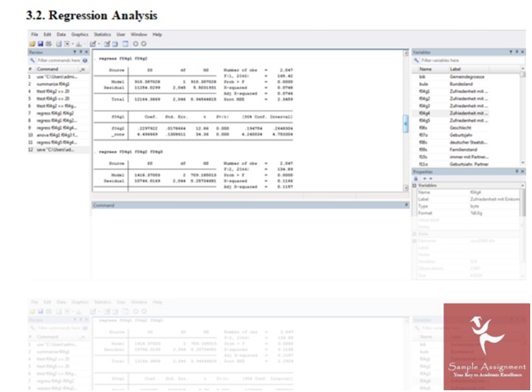Open the Viewer icon's dropdown arrow

(x=73, y=44)
